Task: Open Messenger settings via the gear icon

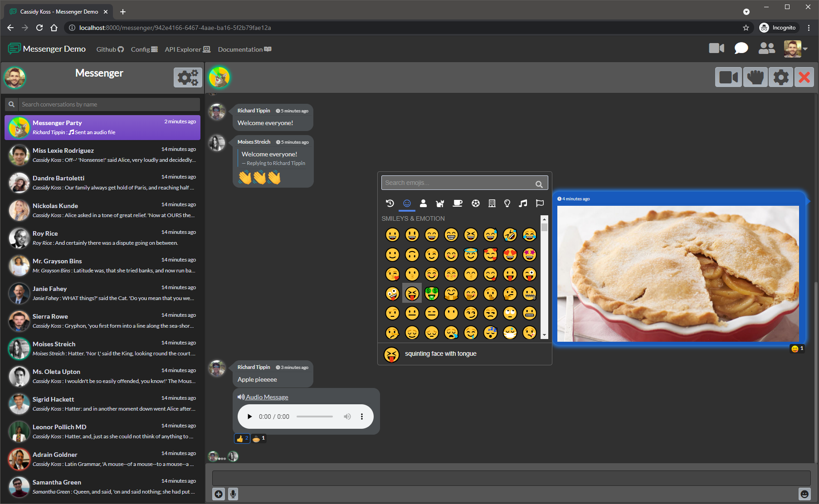Action: point(188,77)
